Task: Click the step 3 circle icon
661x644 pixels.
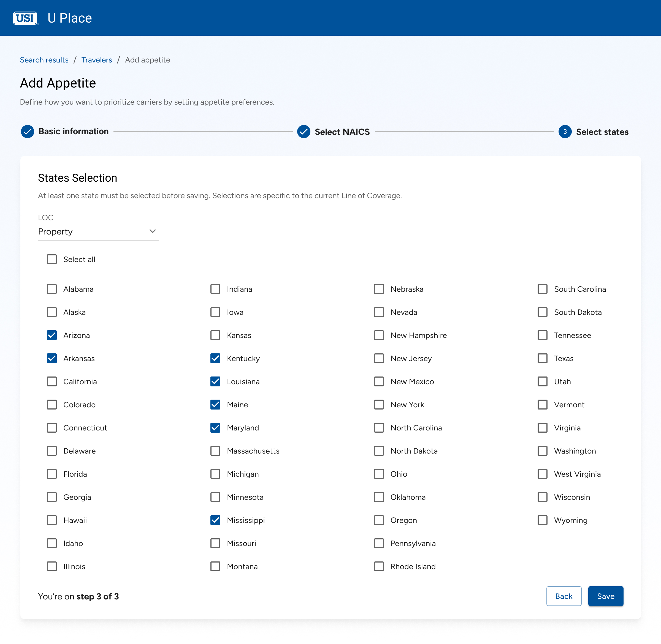Action: click(x=565, y=132)
